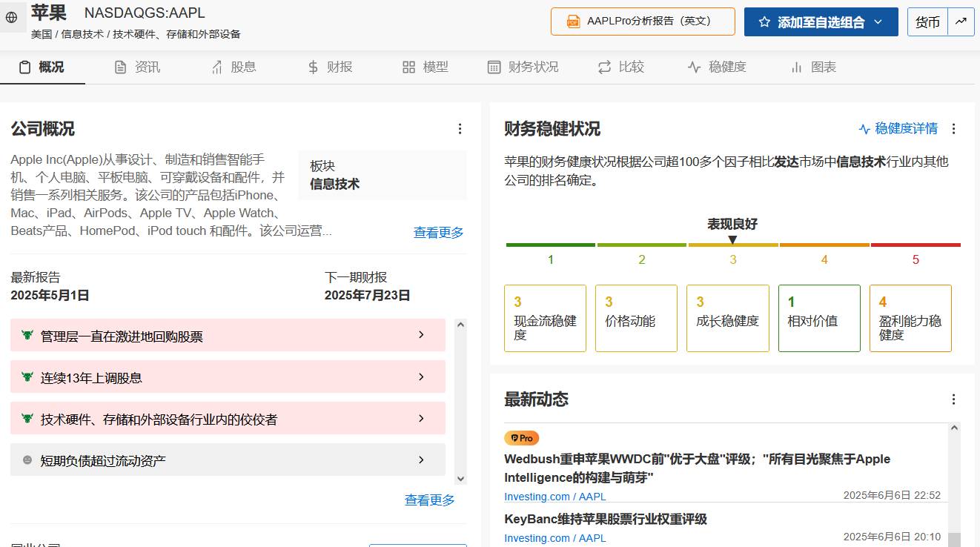Click the 技术硬件、存储和外部设备 breadcrumb text

tap(176, 34)
